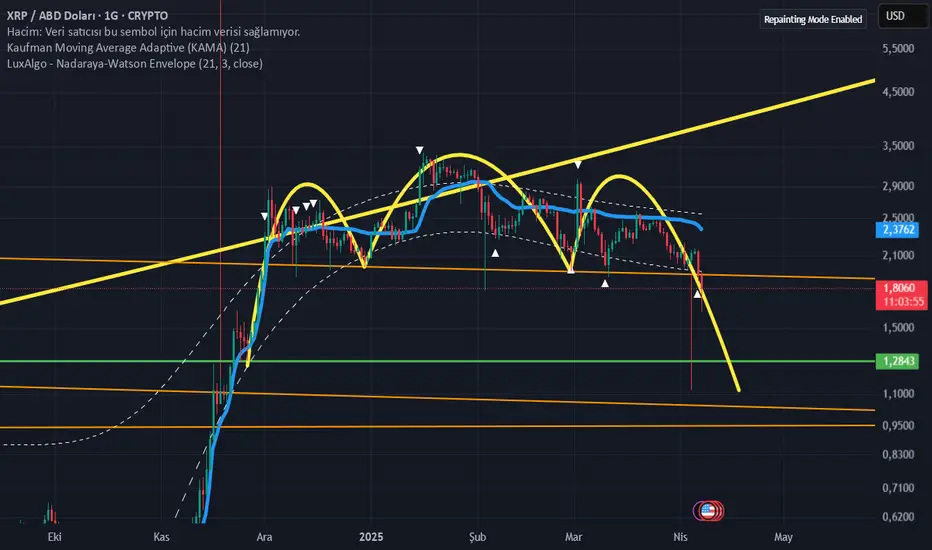
Task: Click the red 1,8060 current price label
Action: click(900, 288)
